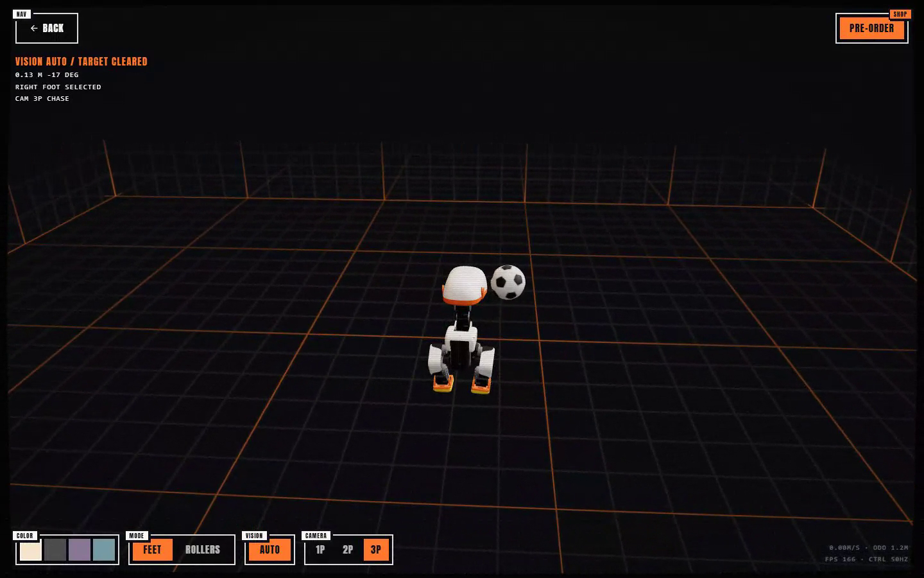The height and width of the screenshot is (578, 924).
Task: Toggle the Auto vision button
Action: click(269, 550)
